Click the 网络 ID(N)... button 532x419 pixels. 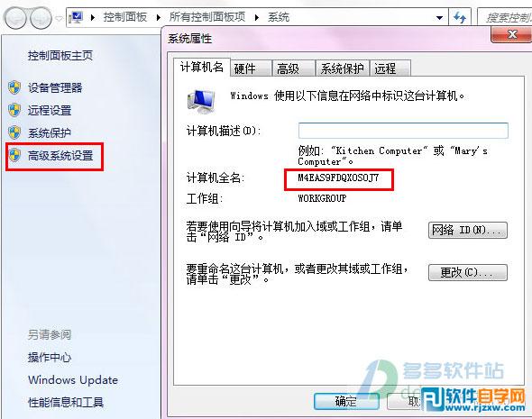[x=468, y=231]
